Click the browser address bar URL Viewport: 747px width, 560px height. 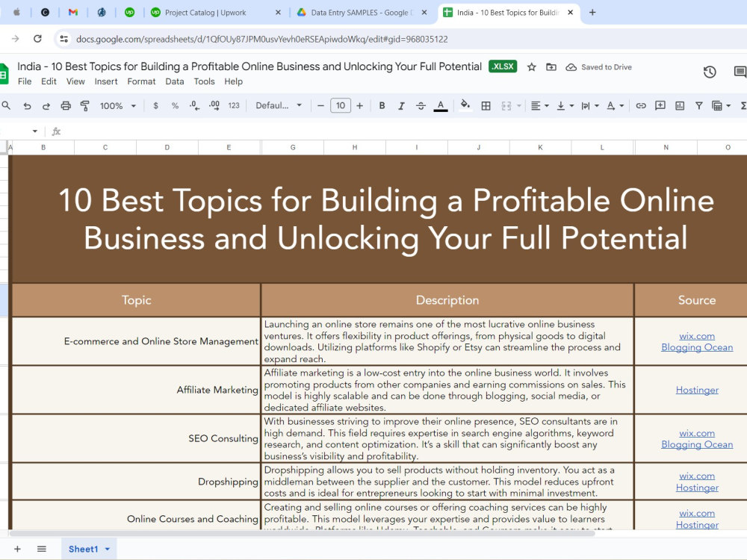(x=261, y=39)
